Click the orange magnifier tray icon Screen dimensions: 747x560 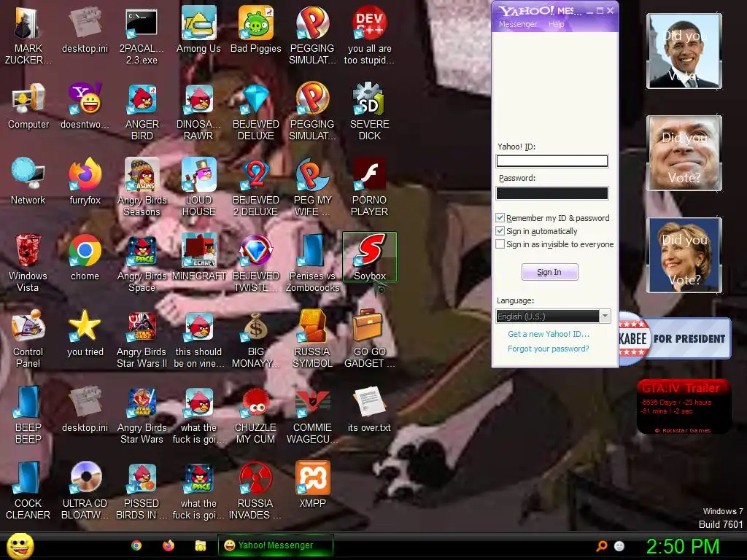point(602,545)
